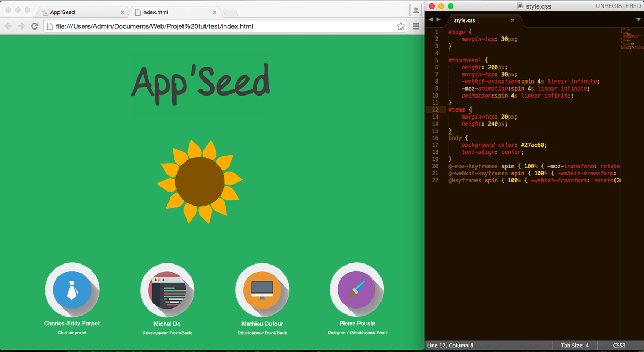Close the index.html tab
Viewport: 644px width, 352px height.
[215, 12]
